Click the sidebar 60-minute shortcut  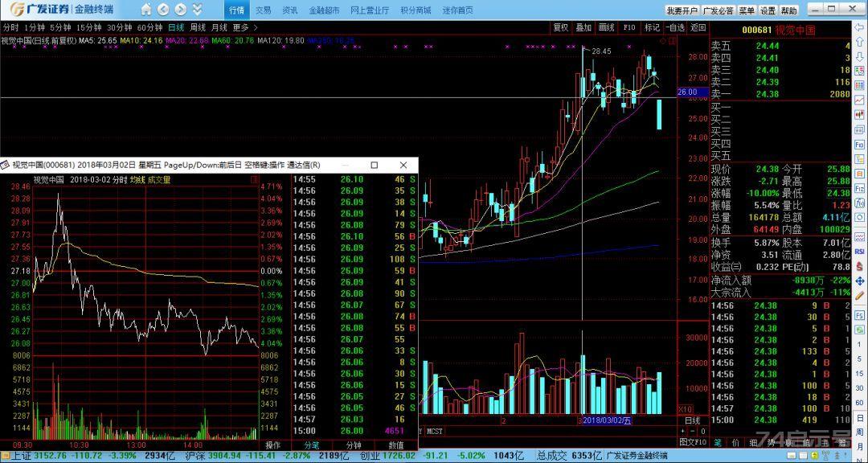pyautogui.click(x=860, y=403)
